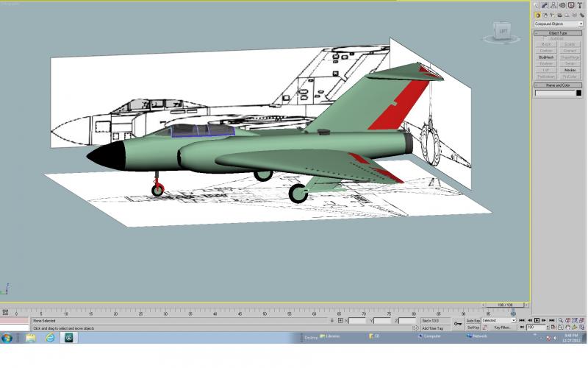Select the Helpers category icon
Image resolution: width=588 pixels, height=368 pixels.
(567, 15)
